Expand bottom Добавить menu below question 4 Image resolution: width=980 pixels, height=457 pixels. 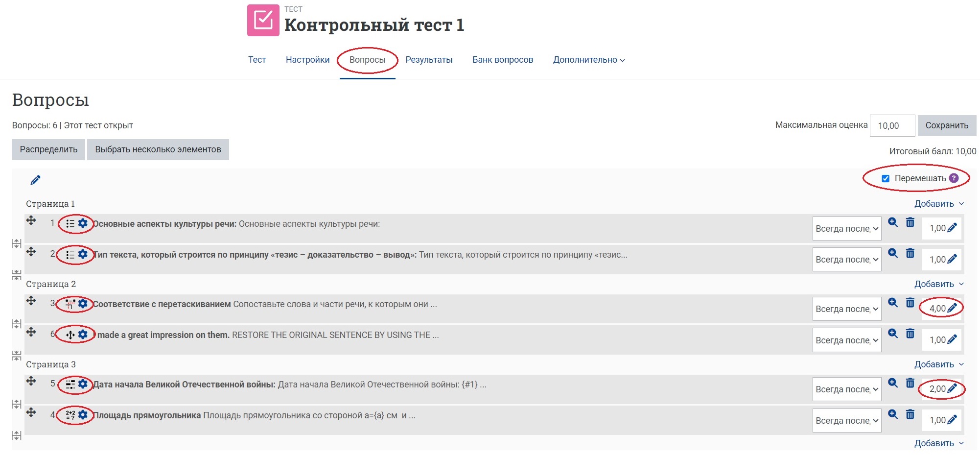pyautogui.click(x=939, y=443)
